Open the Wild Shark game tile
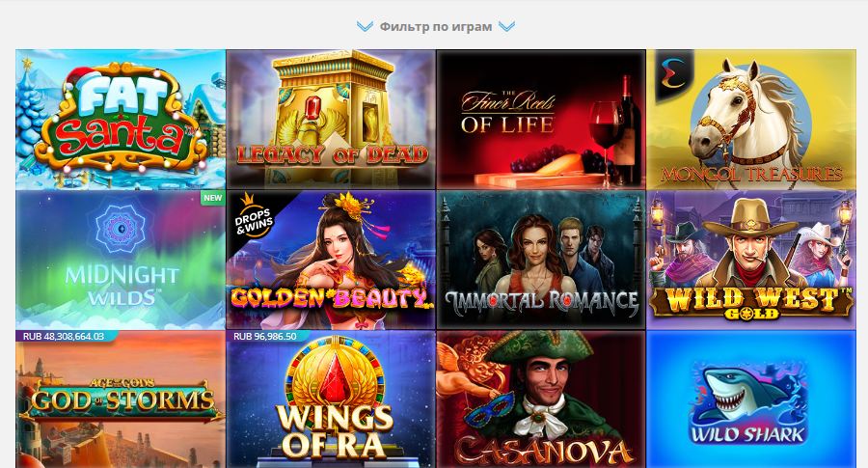The width and height of the screenshot is (868, 468). 751,399
